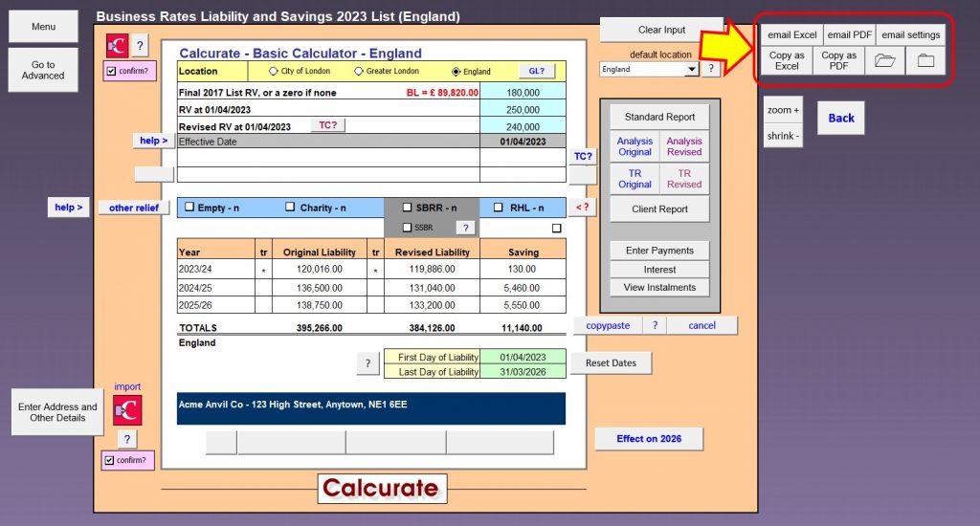Click question mark next to SSBR

[464, 228]
